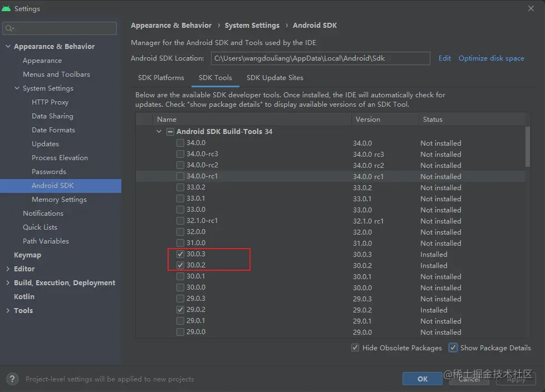Check the 33.0.0 checkbox
This screenshot has height=392, width=545.
(180, 210)
